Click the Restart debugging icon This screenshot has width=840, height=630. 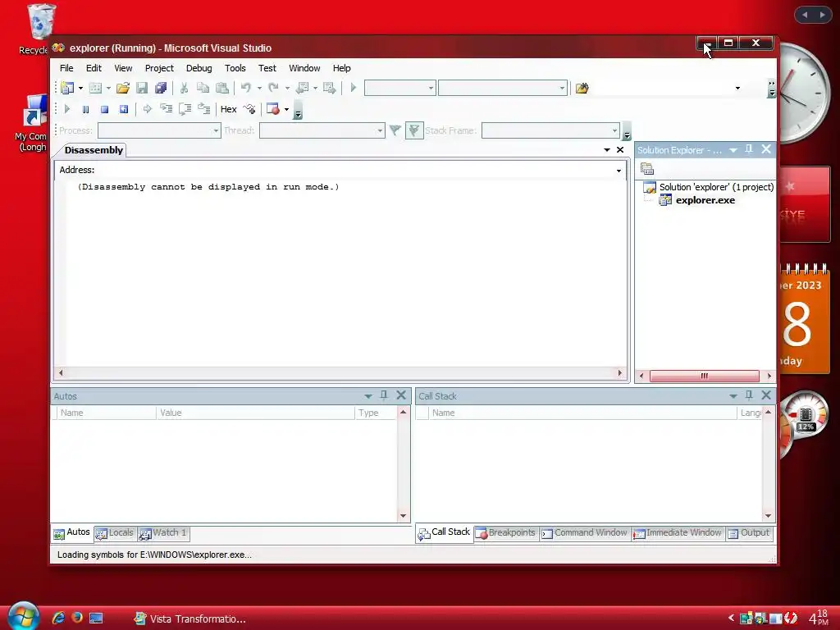(x=124, y=109)
